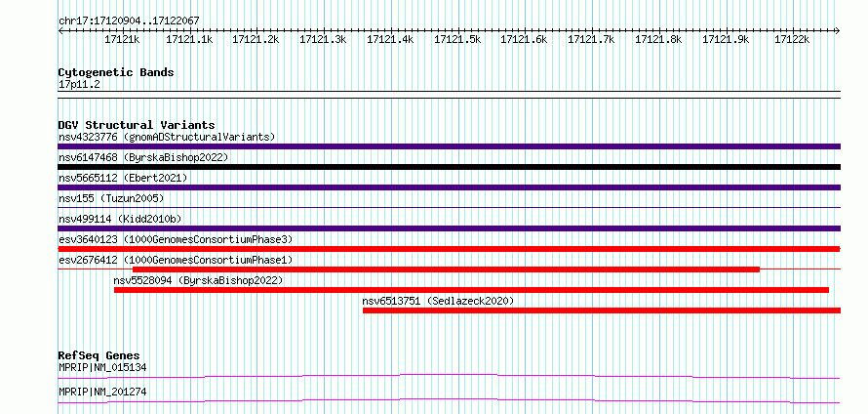Click the red bar under esv3640123
Image resolution: width=868 pixels, height=414 pixels.
pyautogui.click(x=449, y=249)
